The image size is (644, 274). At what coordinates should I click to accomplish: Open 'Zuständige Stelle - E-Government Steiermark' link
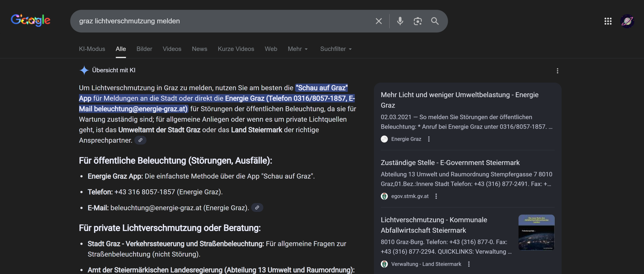click(450, 163)
